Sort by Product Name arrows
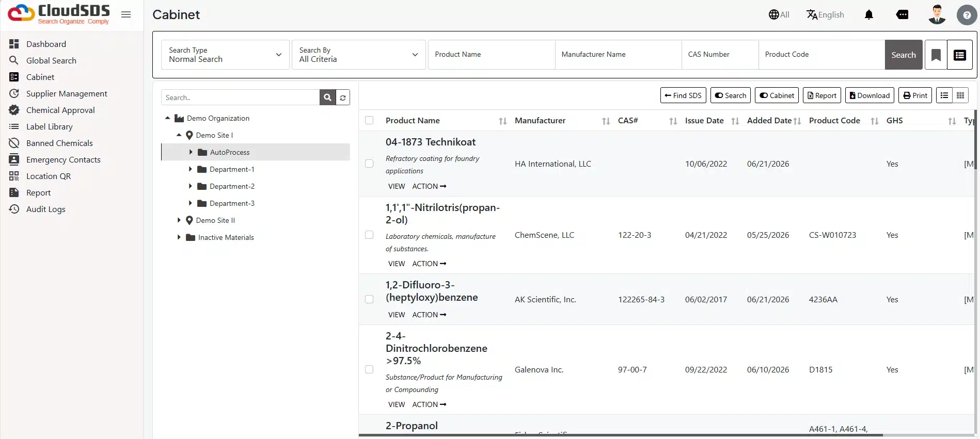The image size is (980, 439). pyautogui.click(x=503, y=121)
